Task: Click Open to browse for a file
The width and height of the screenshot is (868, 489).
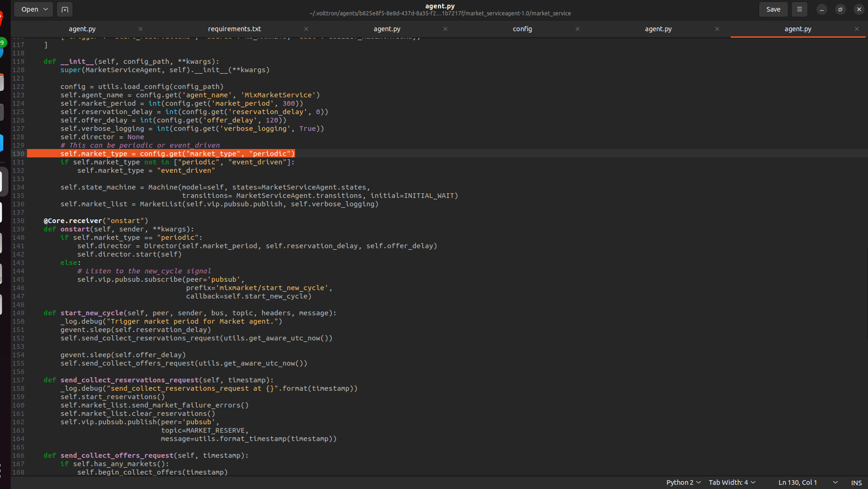Action: click(29, 9)
